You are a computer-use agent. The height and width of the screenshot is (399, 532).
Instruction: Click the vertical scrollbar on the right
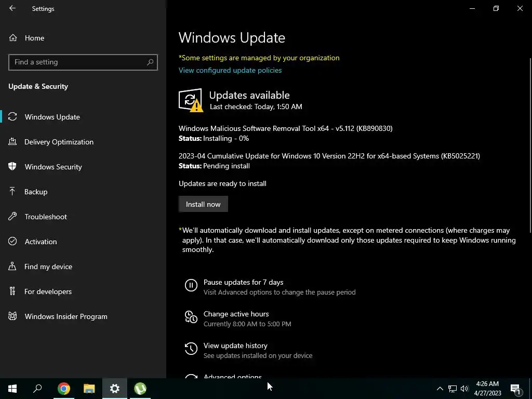coord(530,146)
